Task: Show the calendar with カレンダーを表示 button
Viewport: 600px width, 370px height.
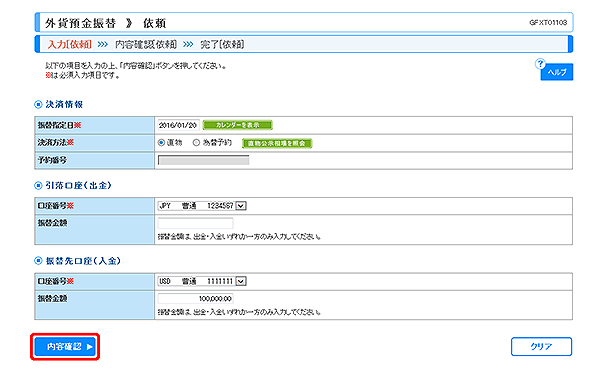Action: pyautogui.click(x=237, y=125)
